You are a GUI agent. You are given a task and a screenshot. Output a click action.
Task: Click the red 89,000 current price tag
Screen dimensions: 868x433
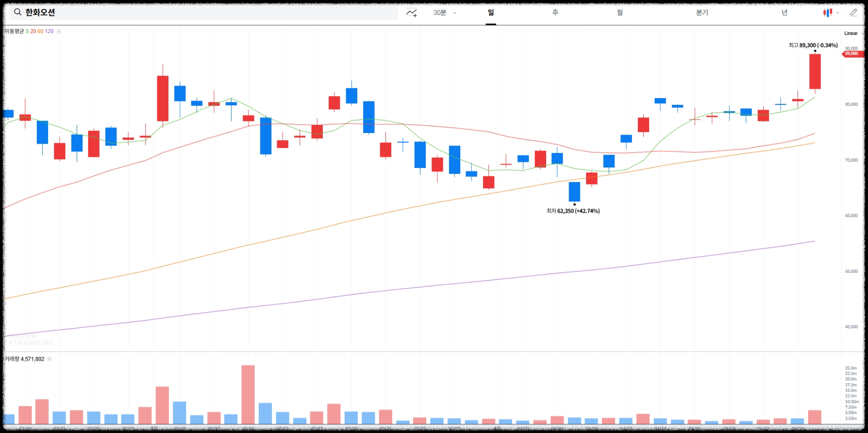852,54
